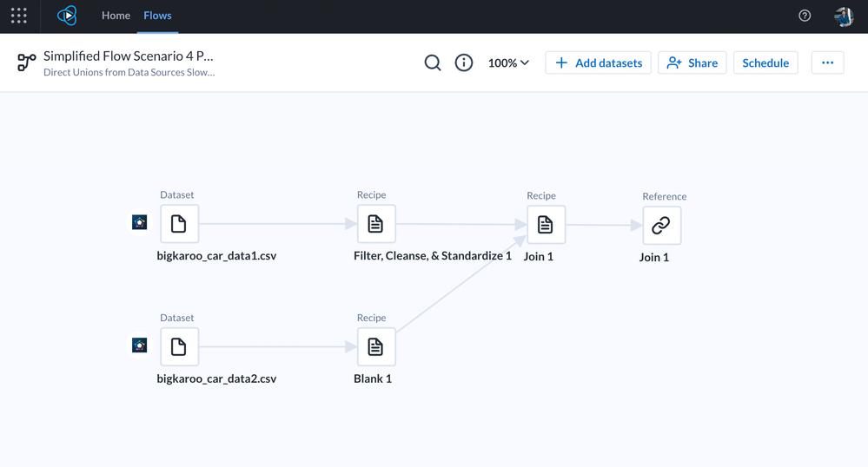
Task: Open the flow info icon
Action: click(x=464, y=62)
